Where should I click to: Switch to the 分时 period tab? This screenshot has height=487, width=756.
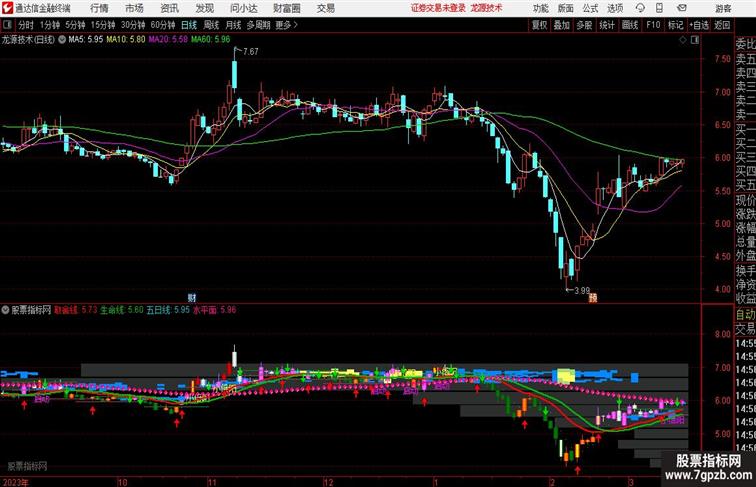[26, 25]
